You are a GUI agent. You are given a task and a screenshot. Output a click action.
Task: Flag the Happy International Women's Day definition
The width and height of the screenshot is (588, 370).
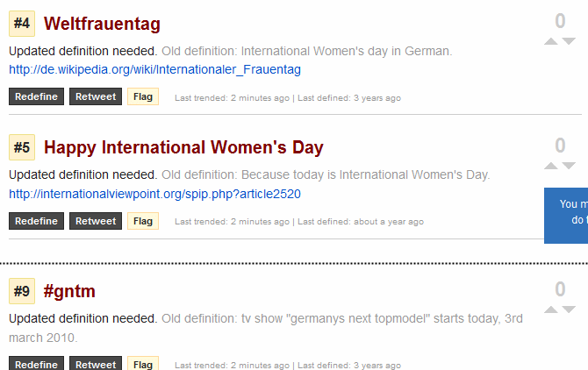143,221
